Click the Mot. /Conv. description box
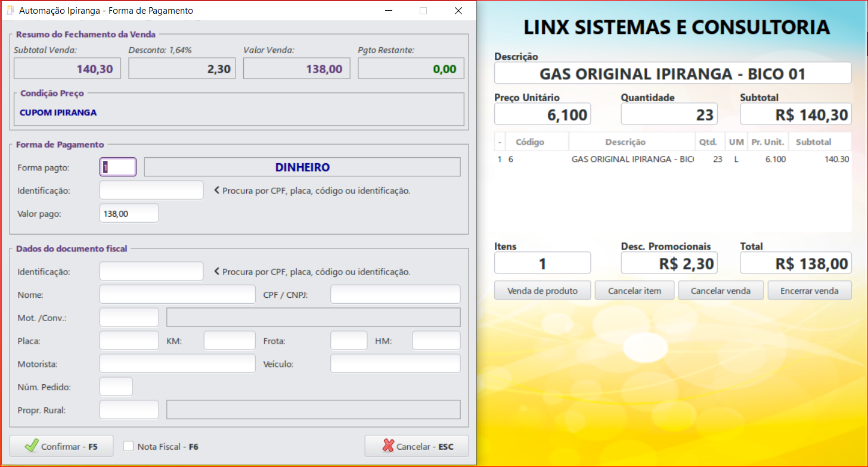 314,317
